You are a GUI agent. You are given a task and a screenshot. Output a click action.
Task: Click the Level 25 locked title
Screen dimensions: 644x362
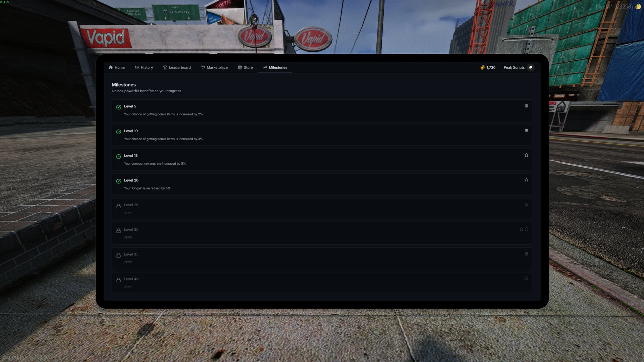point(131,205)
